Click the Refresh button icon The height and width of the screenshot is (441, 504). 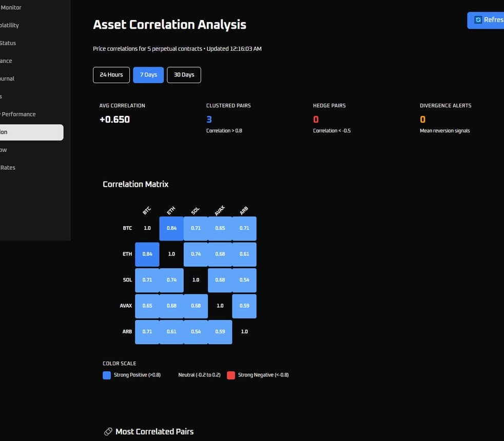[478, 20]
